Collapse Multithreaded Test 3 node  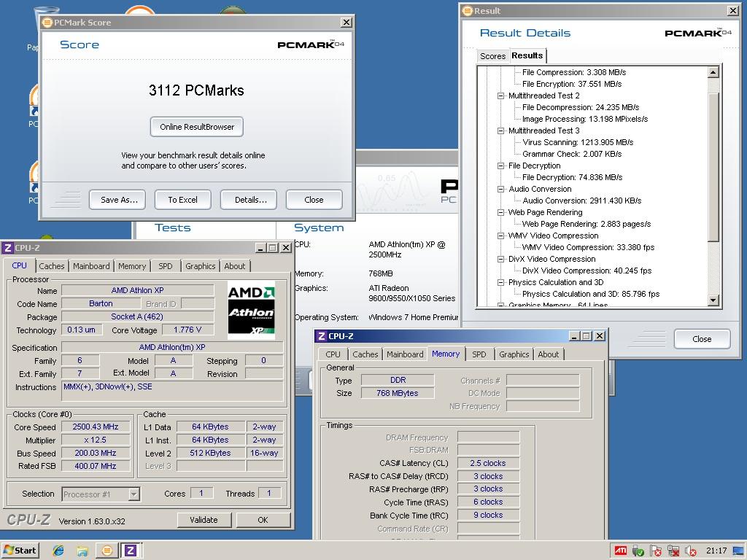pos(500,131)
